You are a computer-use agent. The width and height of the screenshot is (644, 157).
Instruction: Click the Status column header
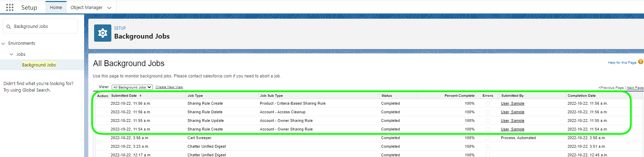pos(386,96)
